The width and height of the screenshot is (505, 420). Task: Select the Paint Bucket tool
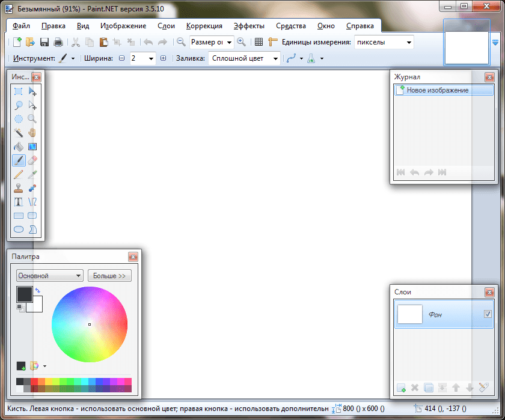pyautogui.click(x=19, y=146)
